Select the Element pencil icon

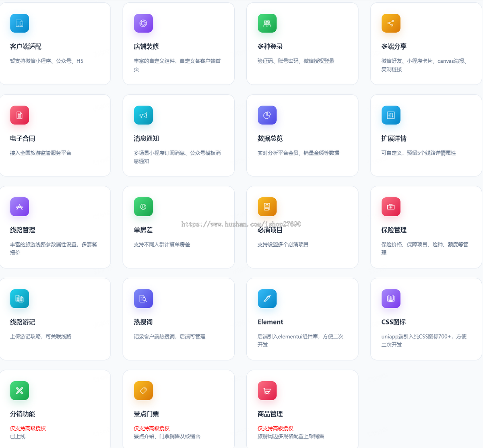[x=267, y=299]
